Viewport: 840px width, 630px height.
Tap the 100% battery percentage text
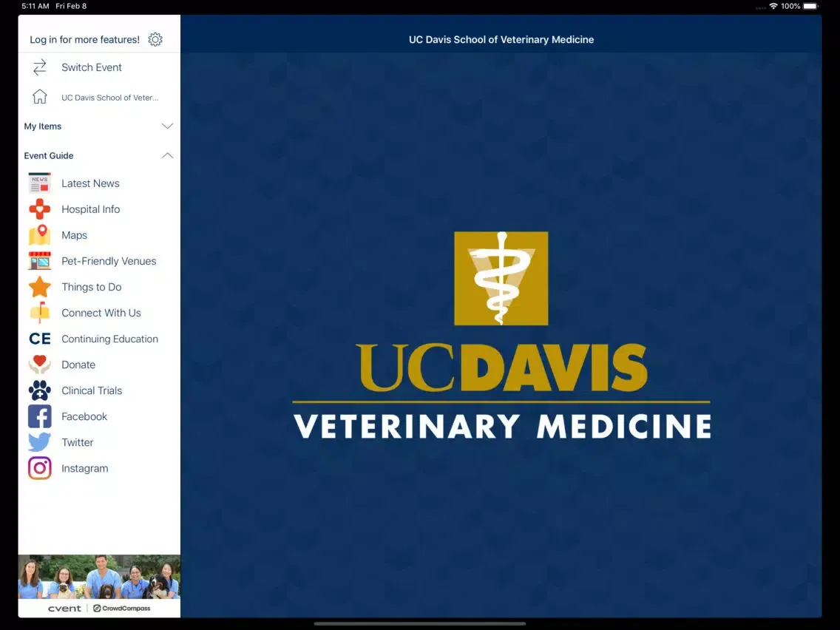790,6
